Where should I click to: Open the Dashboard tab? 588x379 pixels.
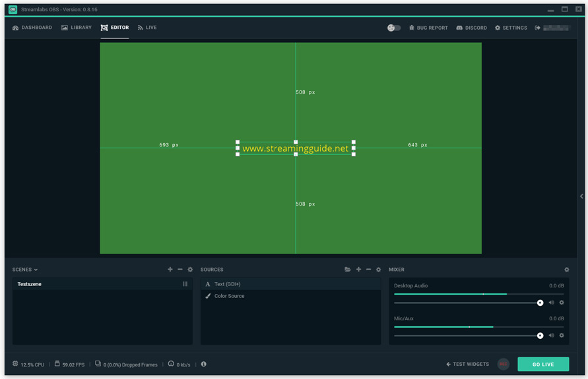tap(32, 28)
